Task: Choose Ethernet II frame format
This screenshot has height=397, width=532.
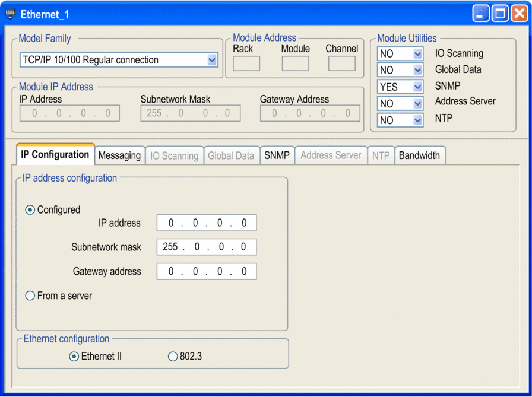Action: click(x=74, y=357)
